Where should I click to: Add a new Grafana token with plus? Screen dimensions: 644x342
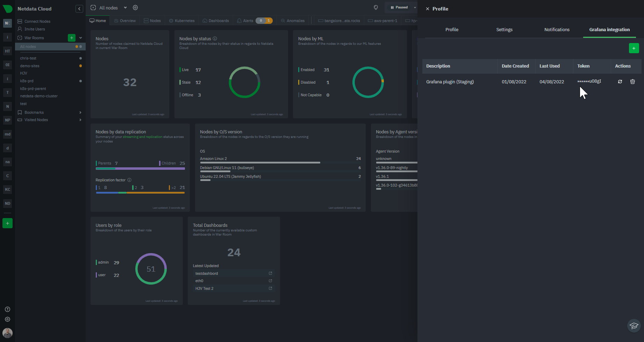[634, 48]
